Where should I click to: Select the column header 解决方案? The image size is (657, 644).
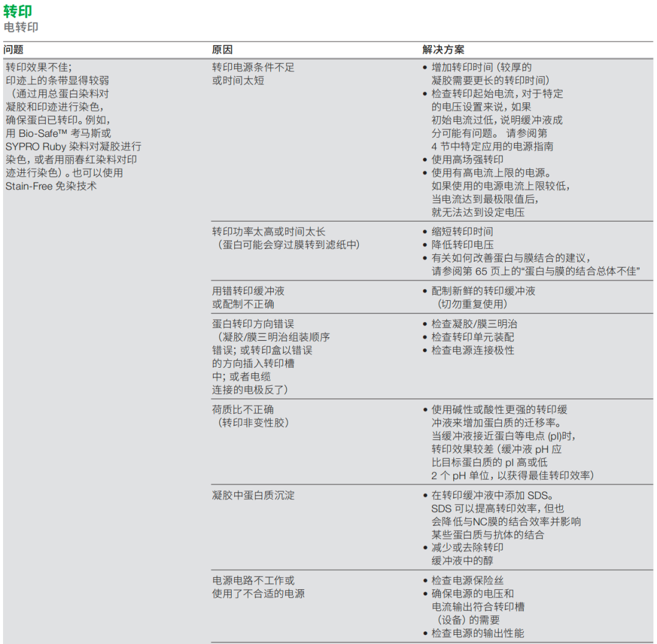click(x=443, y=49)
